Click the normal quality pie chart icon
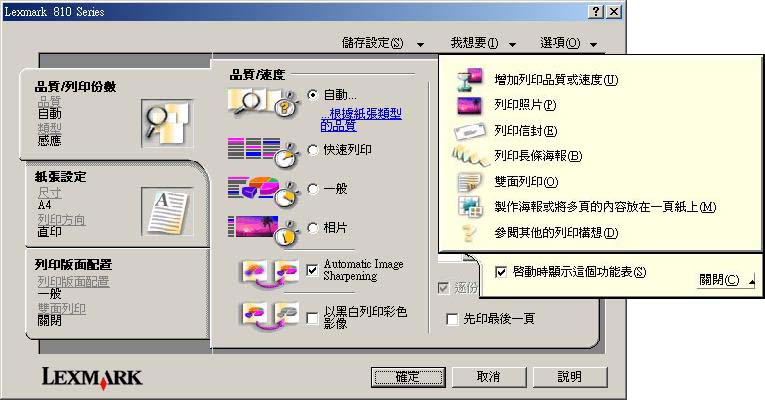This screenshot has width=765, height=400. (263, 191)
